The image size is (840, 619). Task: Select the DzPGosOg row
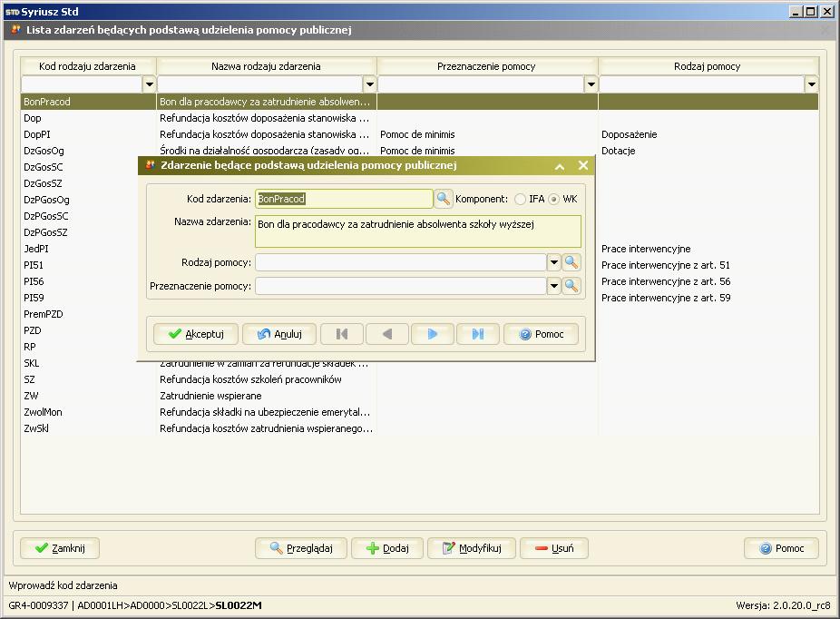[79, 200]
